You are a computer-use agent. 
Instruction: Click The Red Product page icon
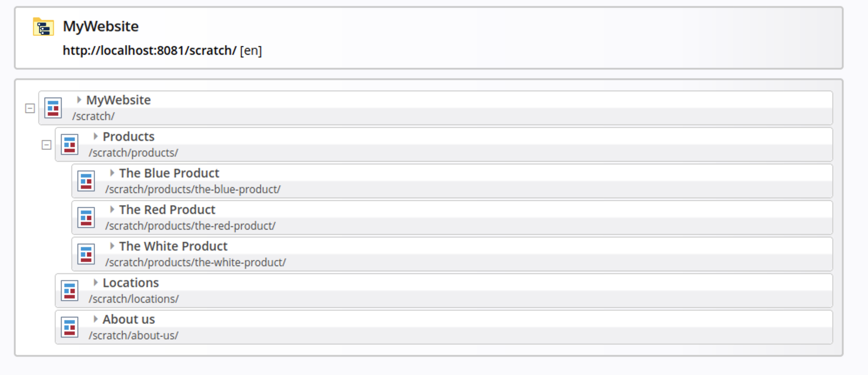coord(86,218)
